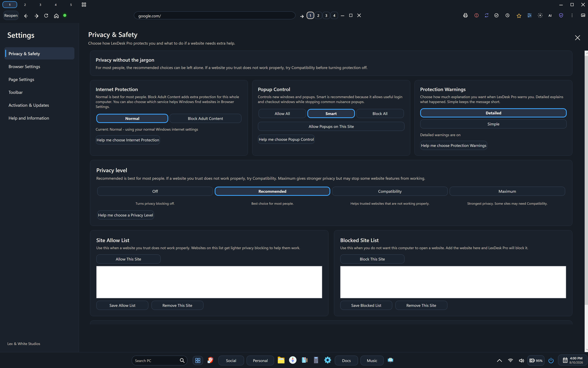
Task: Click the Brave browser taskbar icon
Action: pos(210,360)
